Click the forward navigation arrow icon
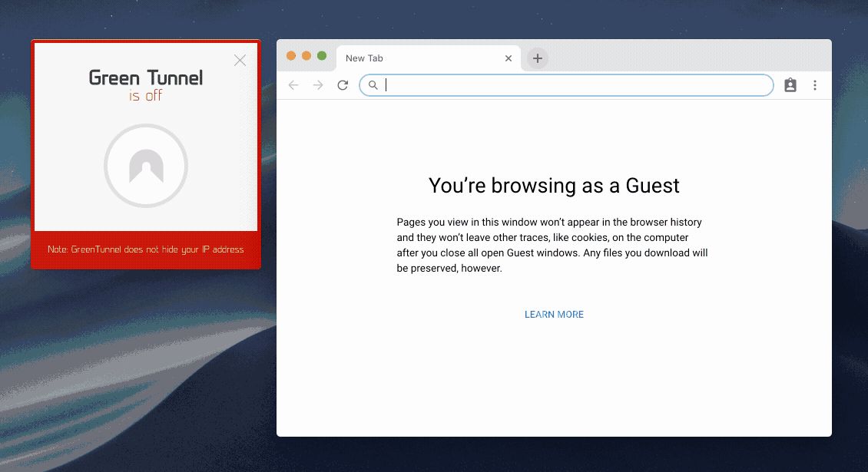Image resolution: width=868 pixels, height=472 pixels. 318,85
